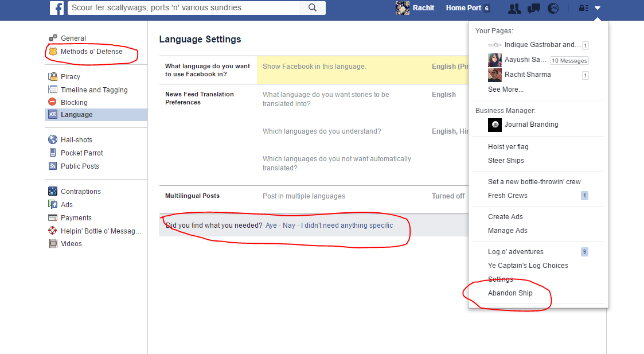Click I didn't need anything specific
The height and width of the screenshot is (354, 644).
[347, 225]
